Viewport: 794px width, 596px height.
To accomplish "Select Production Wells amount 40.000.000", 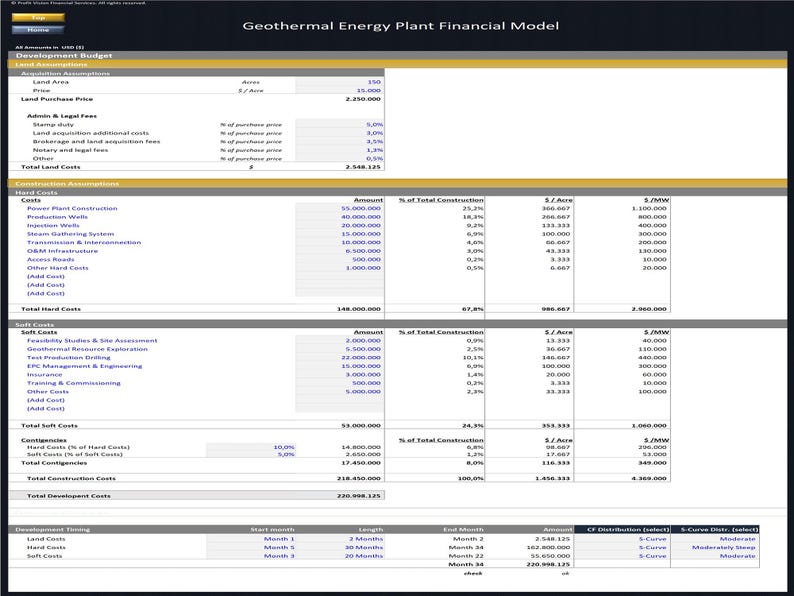I will (x=339, y=217).
